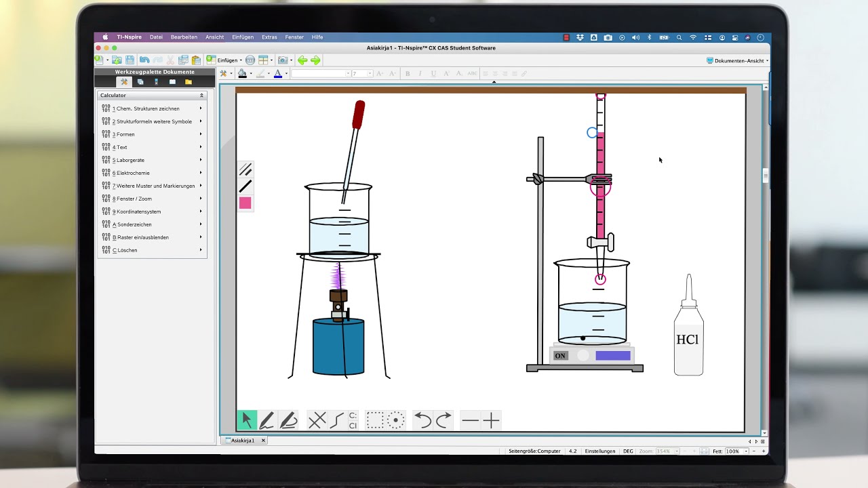Open the page layout grid icon
This screenshot has height=488, width=868.
pyautogui.click(x=263, y=60)
